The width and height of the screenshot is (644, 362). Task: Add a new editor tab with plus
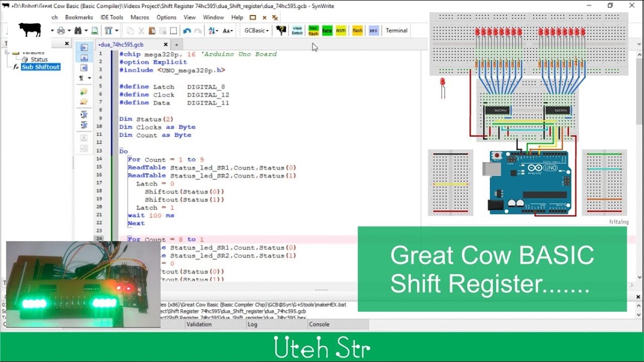coord(176,45)
